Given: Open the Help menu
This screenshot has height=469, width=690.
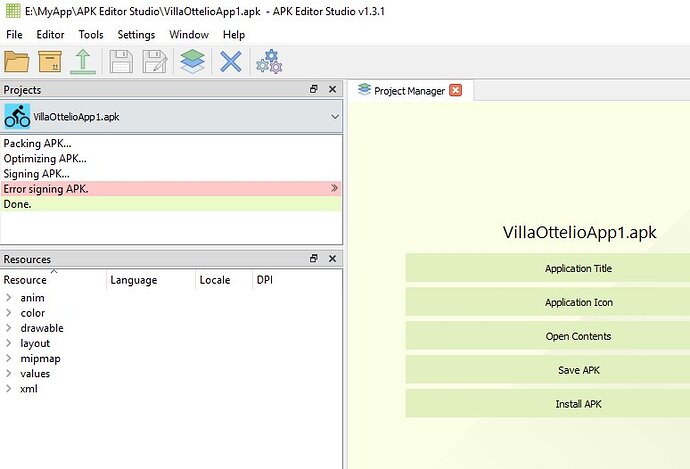Looking at the screenshot, I should pos(234,34).
